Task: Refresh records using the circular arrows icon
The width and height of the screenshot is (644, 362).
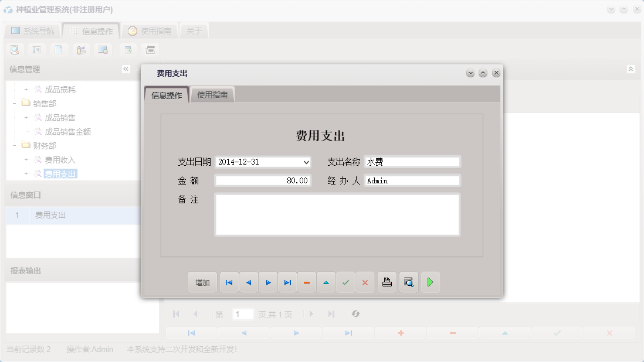Action: [x=356, y=314]
